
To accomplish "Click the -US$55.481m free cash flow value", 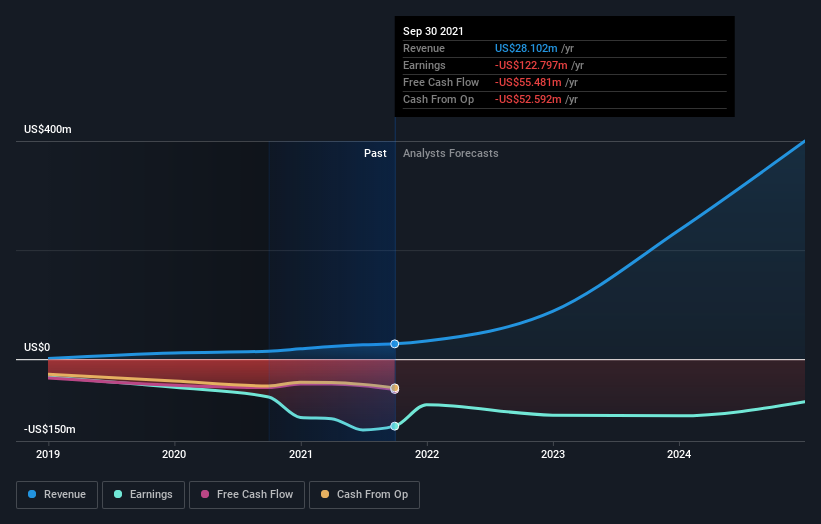I will [528, 82].
